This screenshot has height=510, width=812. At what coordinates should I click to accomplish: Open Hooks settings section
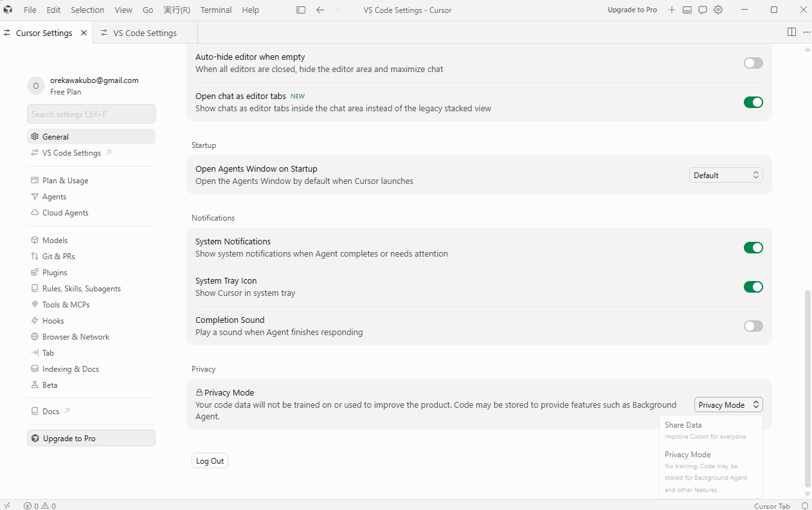point(91,320)
